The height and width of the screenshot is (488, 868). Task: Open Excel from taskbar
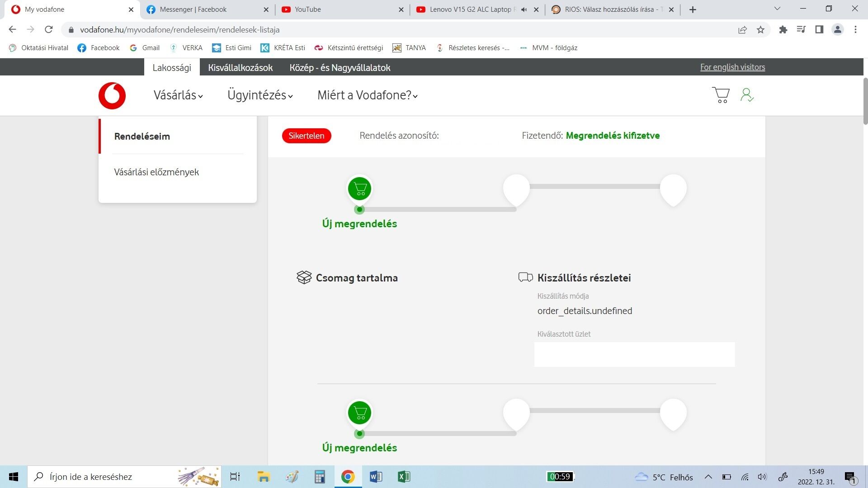tap(404, 477)
